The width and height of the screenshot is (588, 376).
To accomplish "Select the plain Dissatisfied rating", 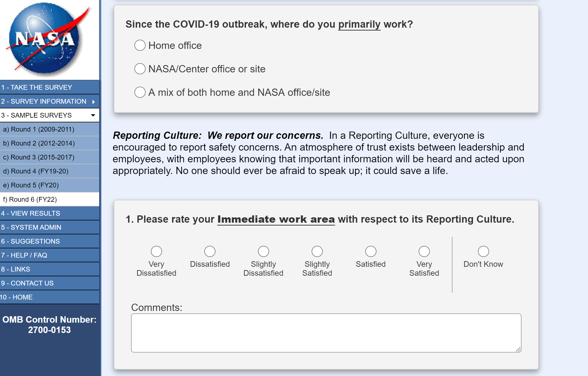I will click(x=210, y=251).
